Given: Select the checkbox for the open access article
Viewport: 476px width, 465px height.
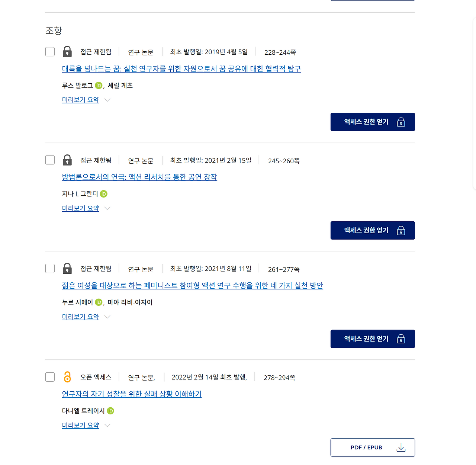Looking at the screenshot, I should click(x=50, y=377).
